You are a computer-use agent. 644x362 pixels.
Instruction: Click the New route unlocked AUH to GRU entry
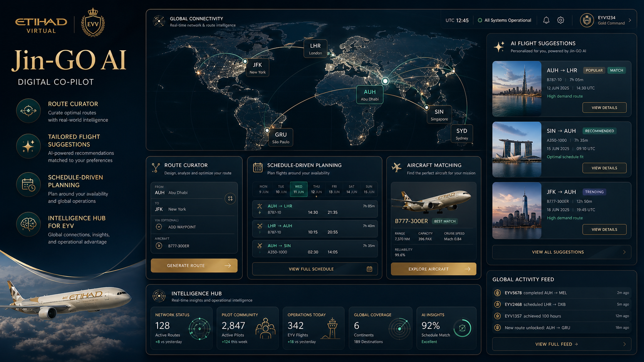[562, 328]
